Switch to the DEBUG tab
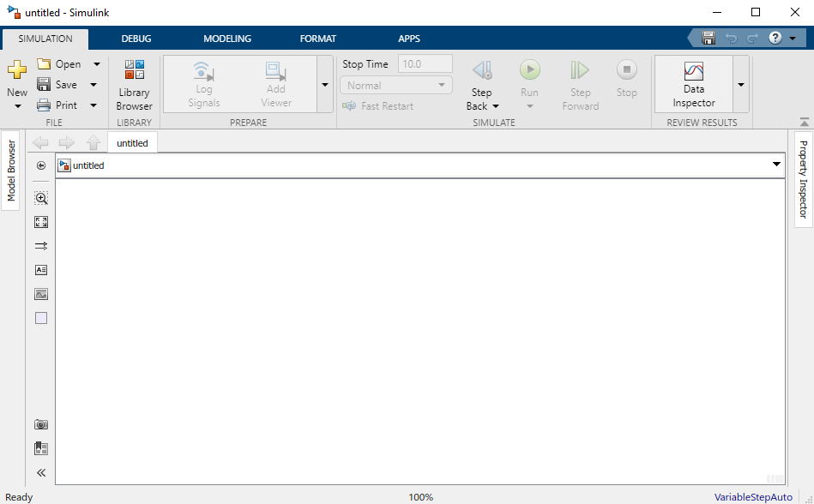This screenshot has height=504, width=814. click(136, 39)
